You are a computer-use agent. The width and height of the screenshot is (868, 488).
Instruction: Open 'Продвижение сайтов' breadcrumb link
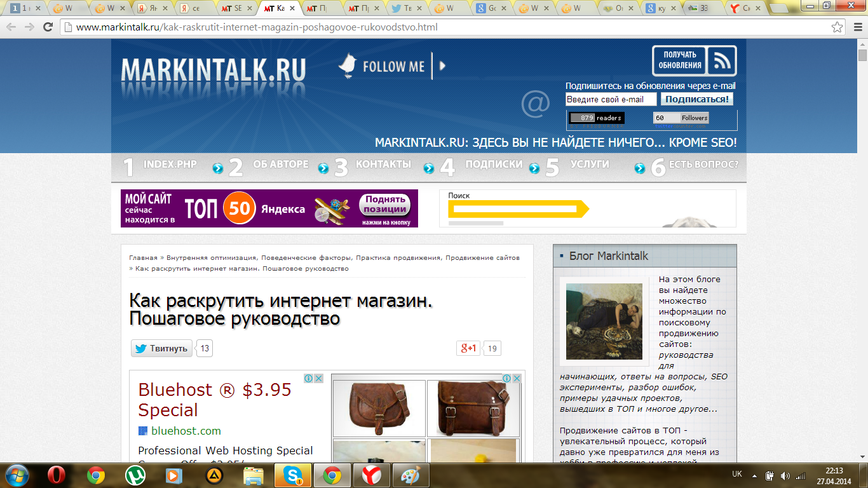point(482,258)
